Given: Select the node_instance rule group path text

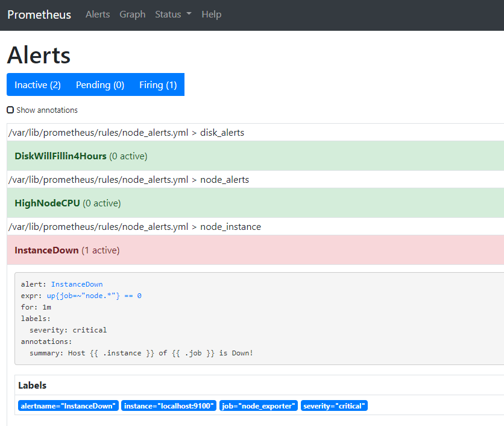Looking at the screenshot, I should click(134, 226).
